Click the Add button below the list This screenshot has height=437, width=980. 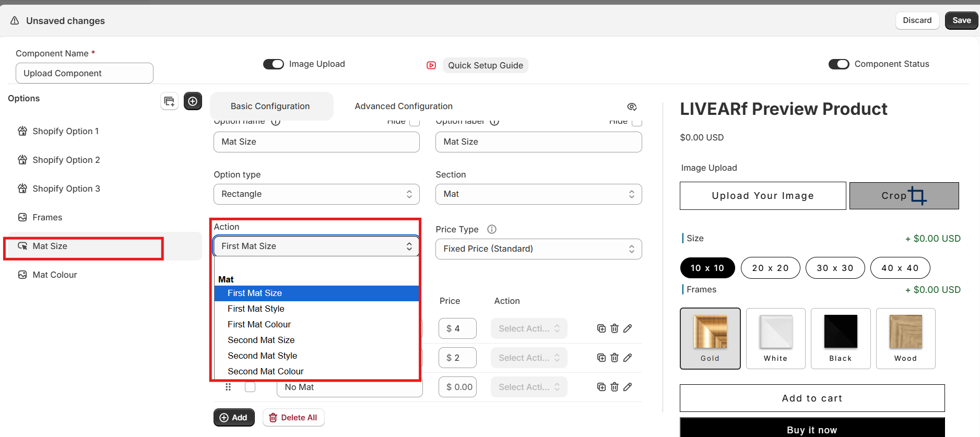click(x=234, y=418)
